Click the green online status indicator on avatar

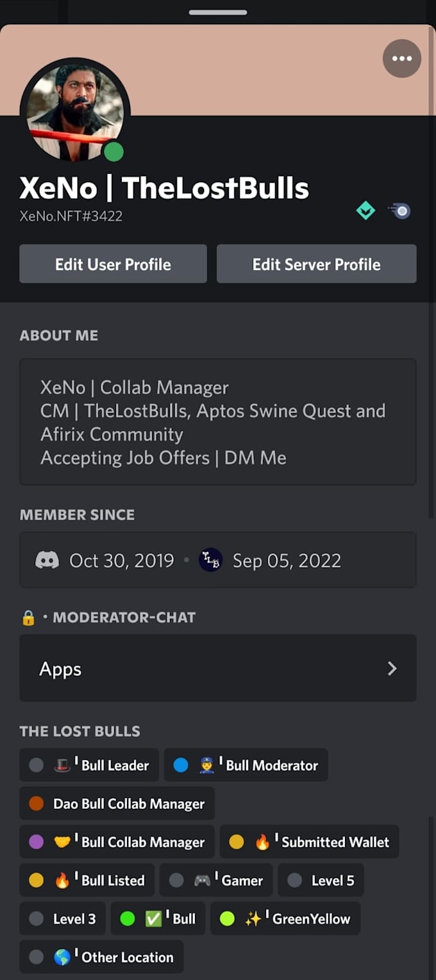(x=114, y=152)
